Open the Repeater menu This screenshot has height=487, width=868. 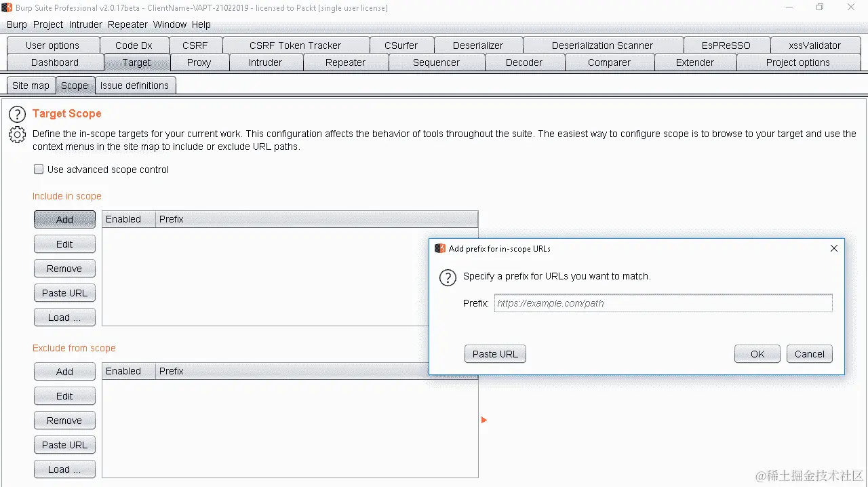pyautogui.click(x=127, y=24)
